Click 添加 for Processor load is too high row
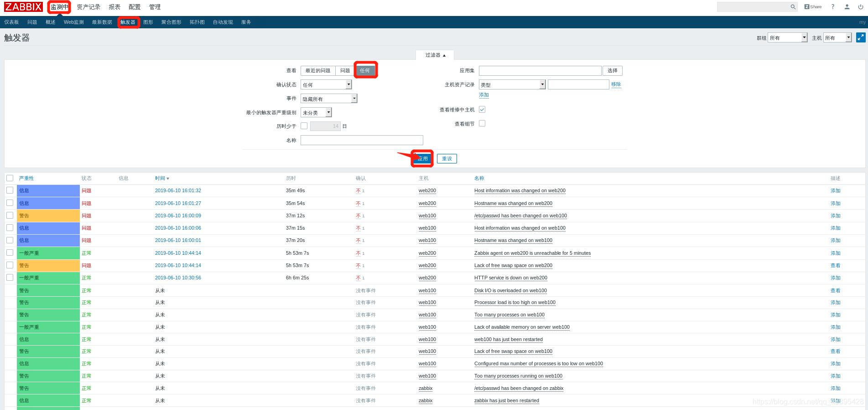 coord(835,302)
